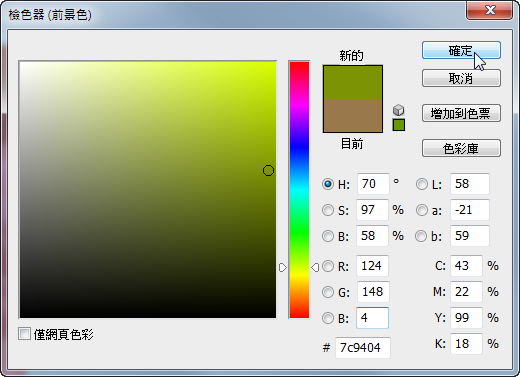Open the 色彩庫 color libraries button
The height and width of the screenshot is (377, 520).
461,148
